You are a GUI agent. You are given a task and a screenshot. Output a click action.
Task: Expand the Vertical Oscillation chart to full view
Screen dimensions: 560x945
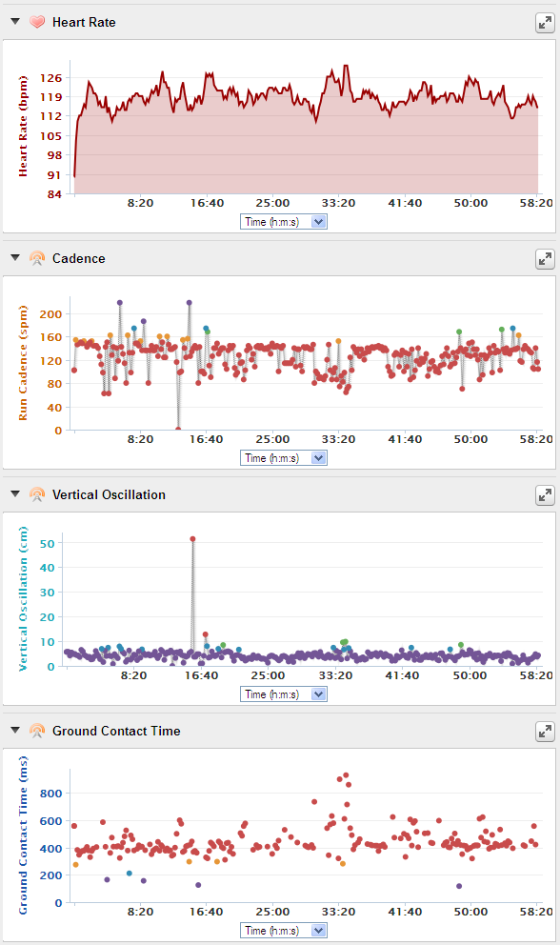point(545,495)
